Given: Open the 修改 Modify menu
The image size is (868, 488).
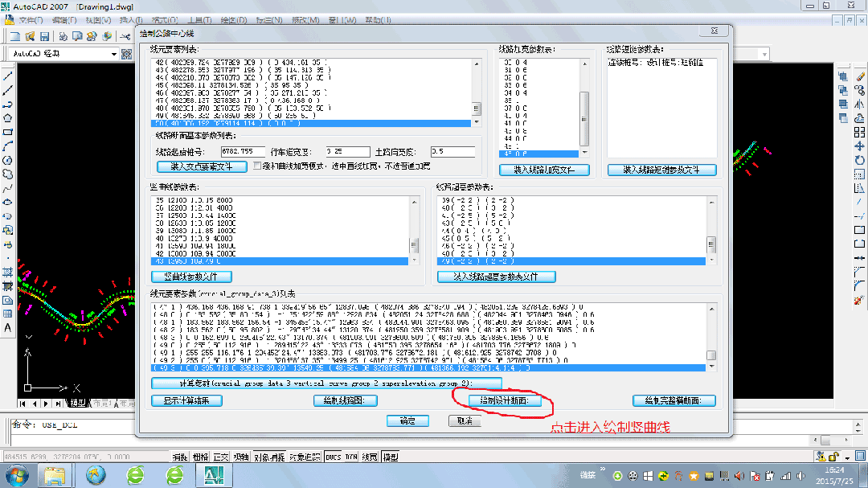Looking at the screenshot, I should coord(305,20).
